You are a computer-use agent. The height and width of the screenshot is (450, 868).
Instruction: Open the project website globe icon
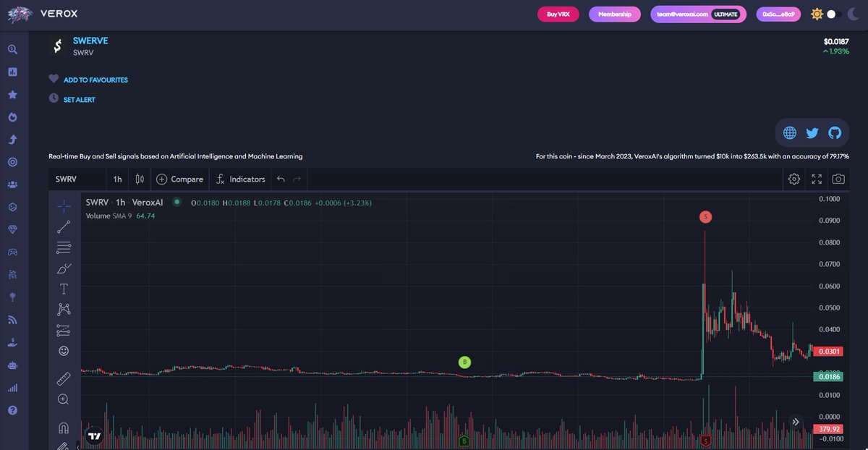tap(790, 133)
